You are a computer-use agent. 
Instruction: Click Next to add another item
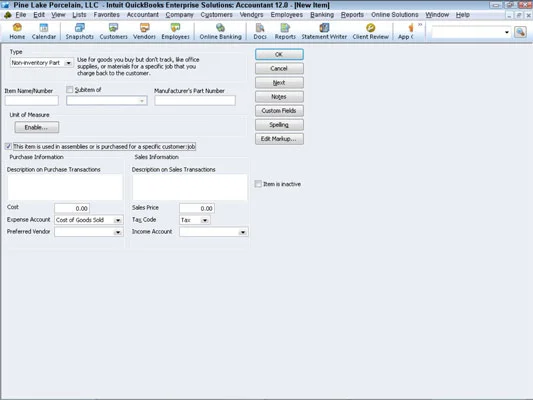(279, 83)
